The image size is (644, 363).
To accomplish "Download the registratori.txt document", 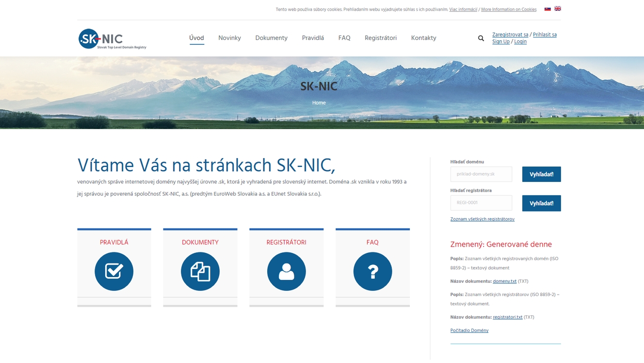I will (x=508, y=317).
